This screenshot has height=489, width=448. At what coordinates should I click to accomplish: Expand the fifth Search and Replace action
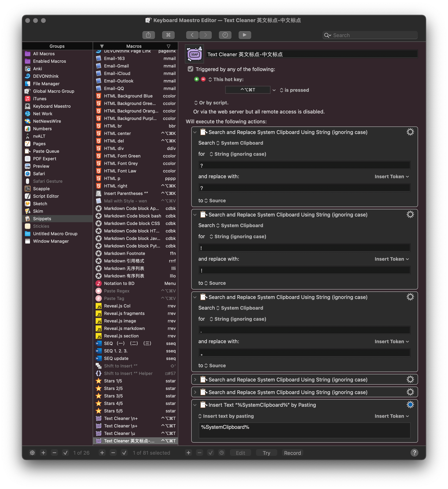point(195,392)
